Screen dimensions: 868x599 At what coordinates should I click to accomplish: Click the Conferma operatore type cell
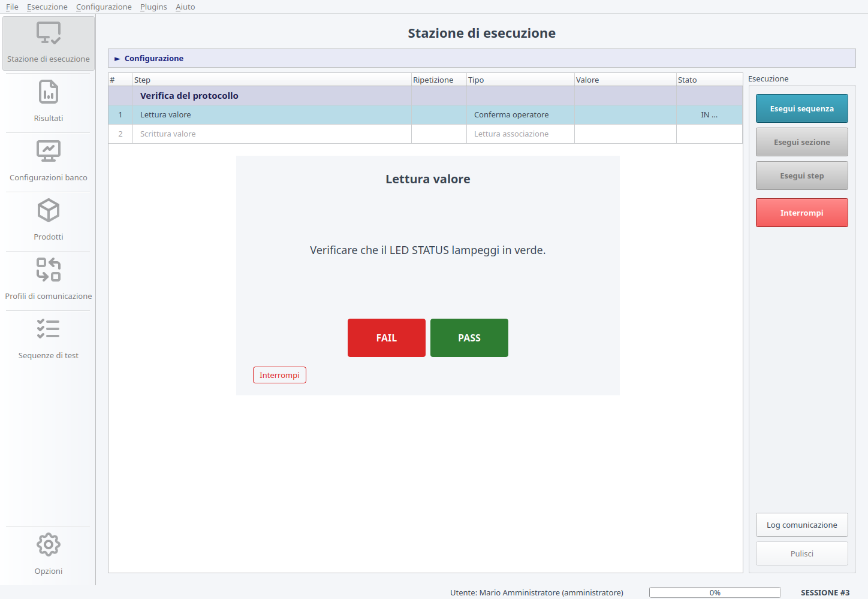point(520,115)
